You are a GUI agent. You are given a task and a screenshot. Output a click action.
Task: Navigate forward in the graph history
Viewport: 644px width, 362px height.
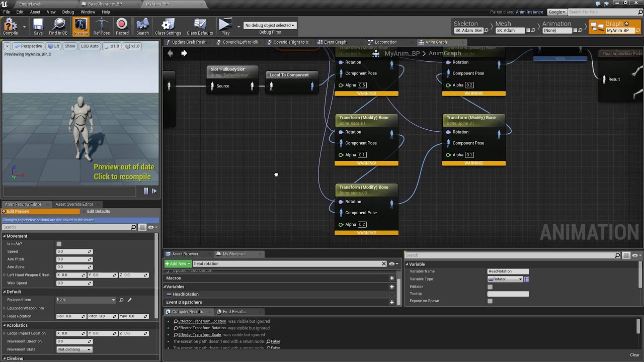click(x=184, y=53)
